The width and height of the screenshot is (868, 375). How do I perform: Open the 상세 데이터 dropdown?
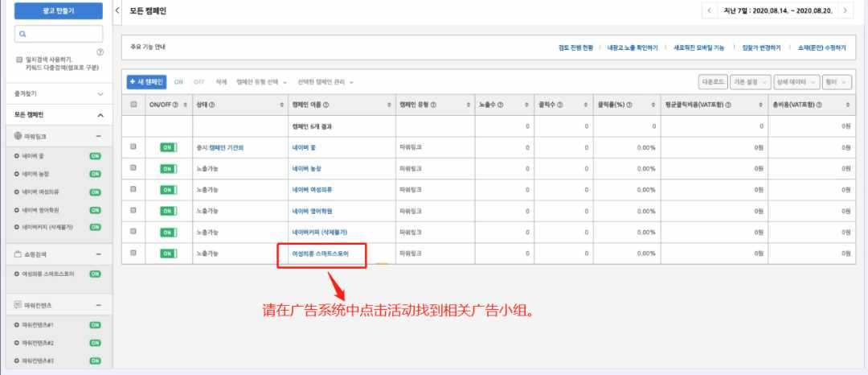coord(797,82)
